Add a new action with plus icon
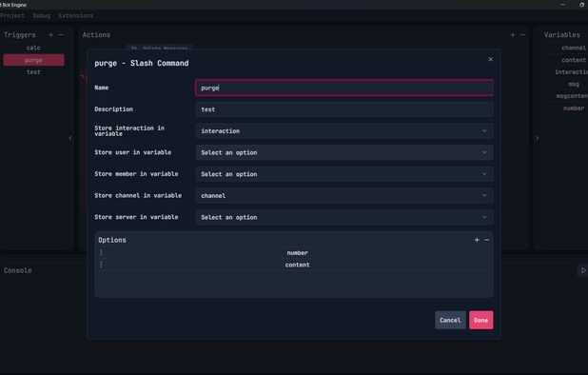 pyautogui.click(x=513, y=35)
